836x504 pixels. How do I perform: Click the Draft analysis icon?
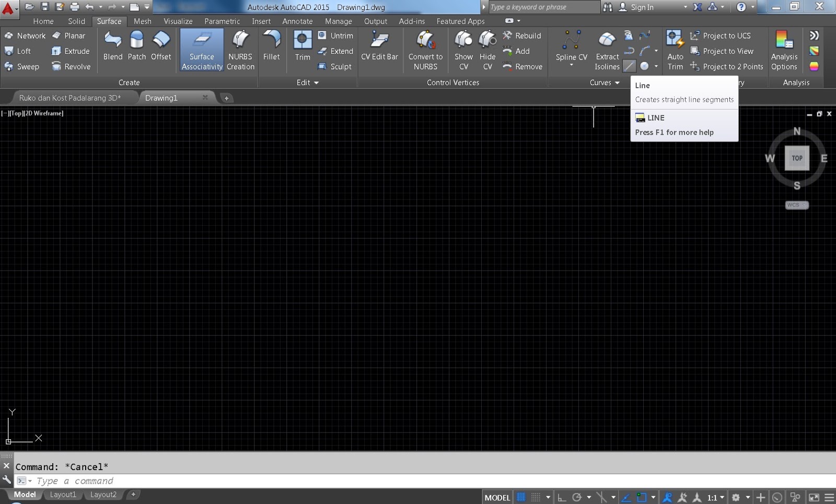pos(814,66)
